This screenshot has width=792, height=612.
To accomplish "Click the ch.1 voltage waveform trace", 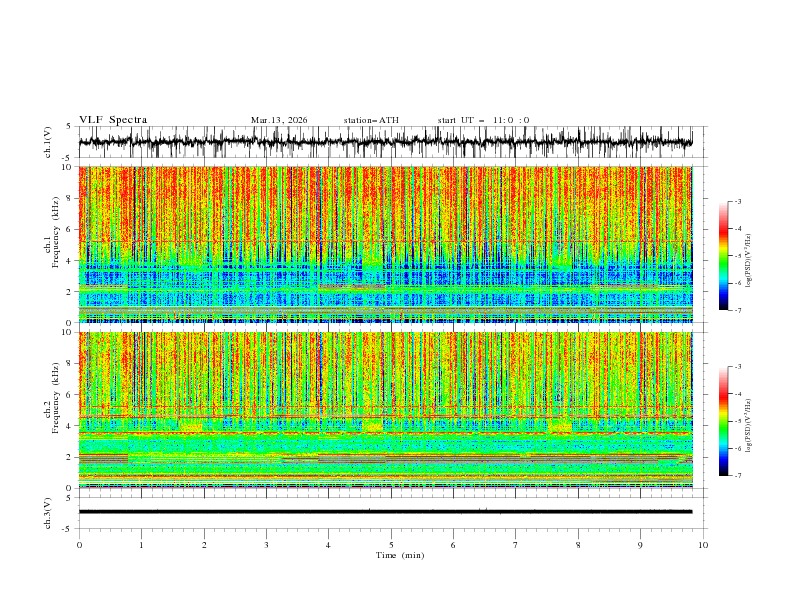I will coord(386,142).
